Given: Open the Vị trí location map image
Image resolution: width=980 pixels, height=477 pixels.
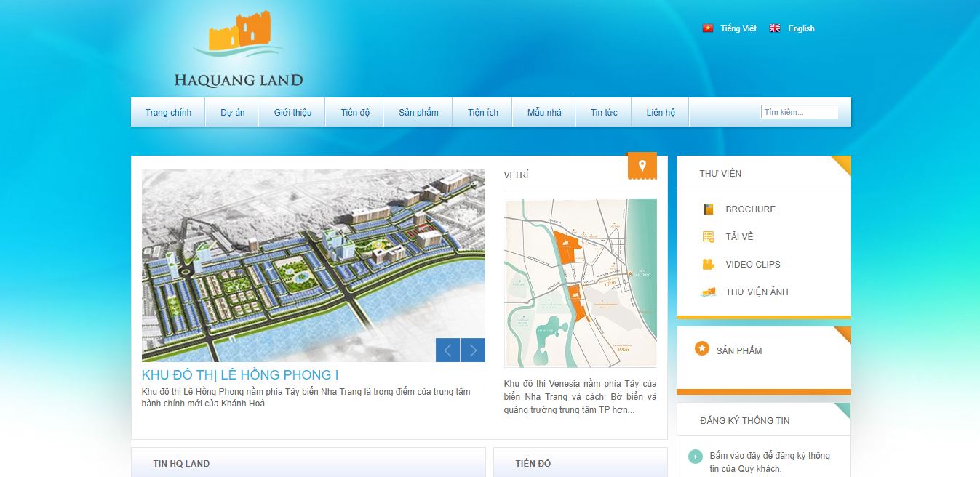Looking at the screenshot, I should coord(581,283).
